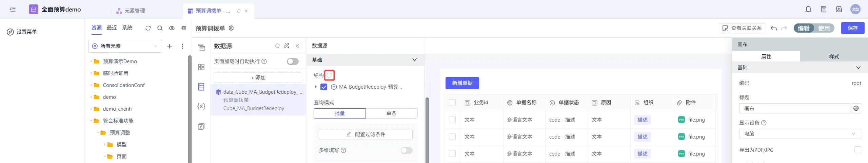Uncheck the MA_BudgetRedeploy structure checkbox
The width and height of the screenshot is (868, 163).
324,87
